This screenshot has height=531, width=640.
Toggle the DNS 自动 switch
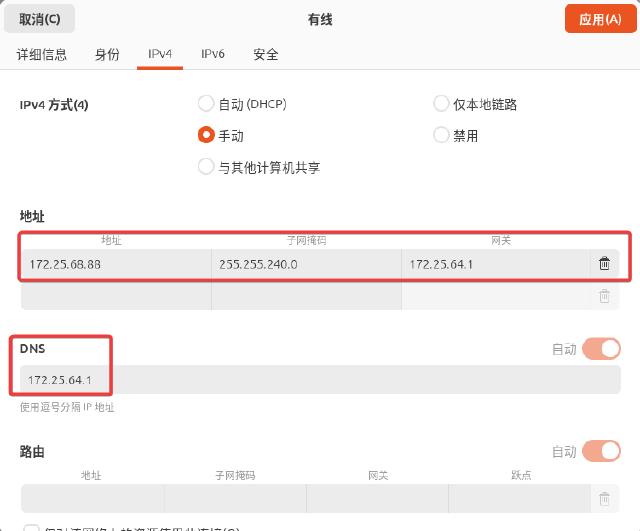coord(601,349)
